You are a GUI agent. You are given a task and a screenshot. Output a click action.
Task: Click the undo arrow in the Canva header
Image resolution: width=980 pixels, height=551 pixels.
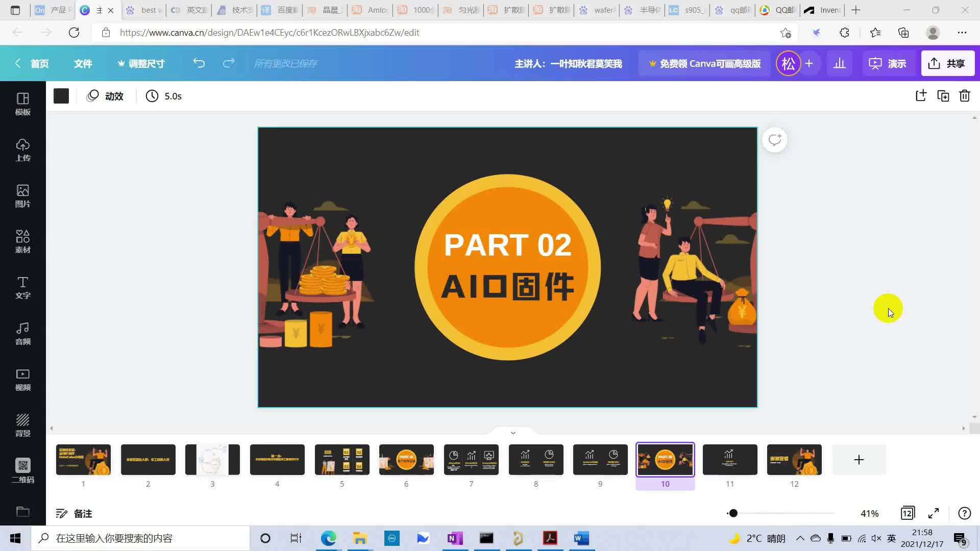coord(199,63)
